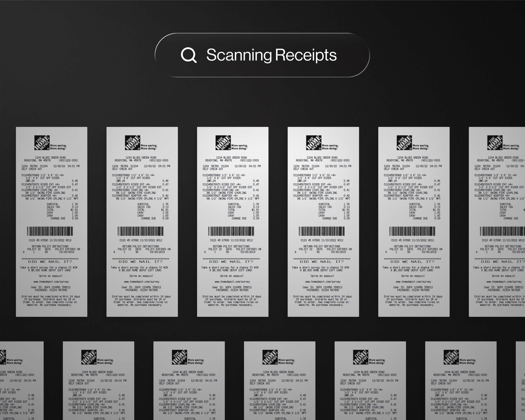The height and width of the screenshot is (420, 525).
Task: Click DID WE NAIL IT? on second top-row receipt
Action: point(140,262)
